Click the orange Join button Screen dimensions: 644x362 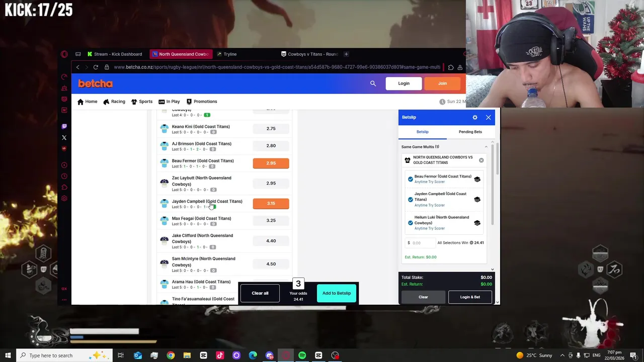click(x=442, y=83)
